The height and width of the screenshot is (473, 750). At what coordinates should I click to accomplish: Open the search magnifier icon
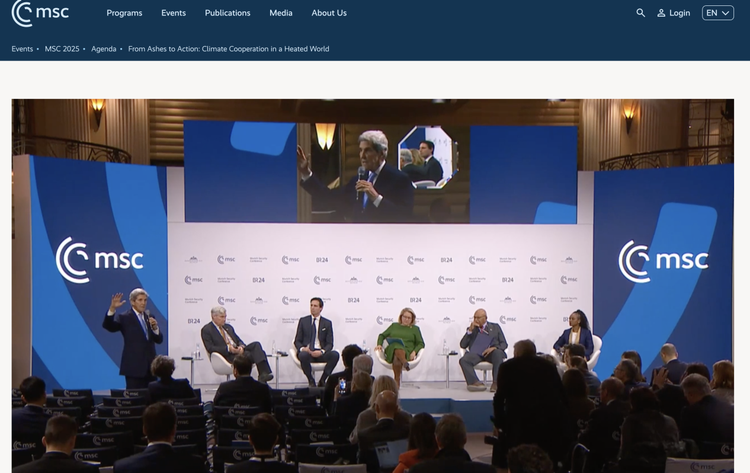[640, 13]
